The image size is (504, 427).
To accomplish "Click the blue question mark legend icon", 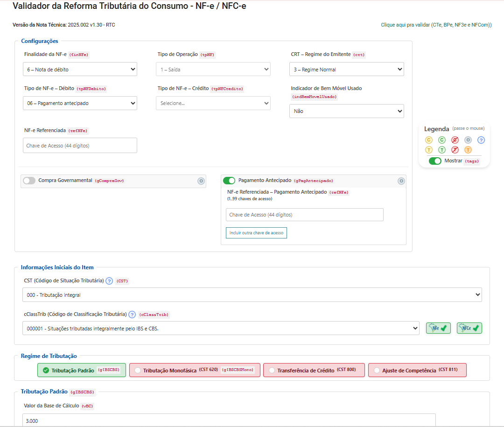I will pyautogui.click(x=481, y=140).
